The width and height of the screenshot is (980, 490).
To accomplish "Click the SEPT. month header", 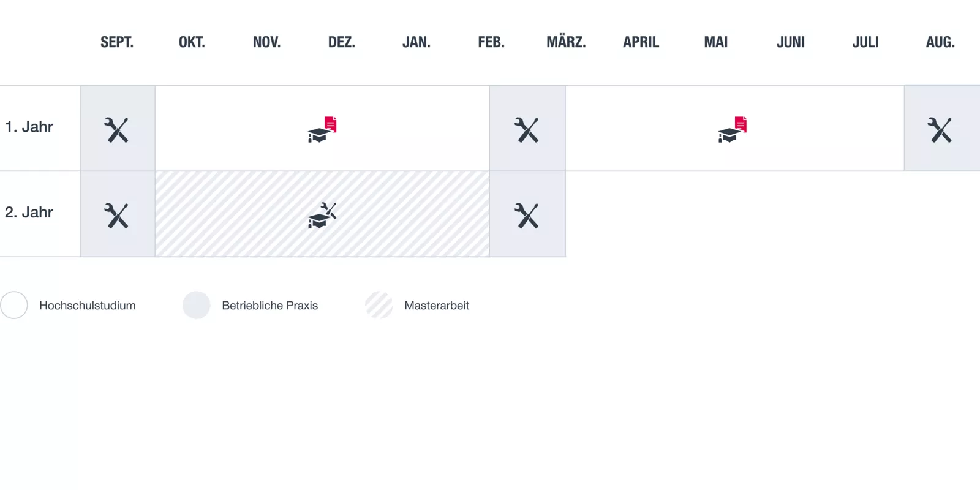I will click(x=117, y=42).
